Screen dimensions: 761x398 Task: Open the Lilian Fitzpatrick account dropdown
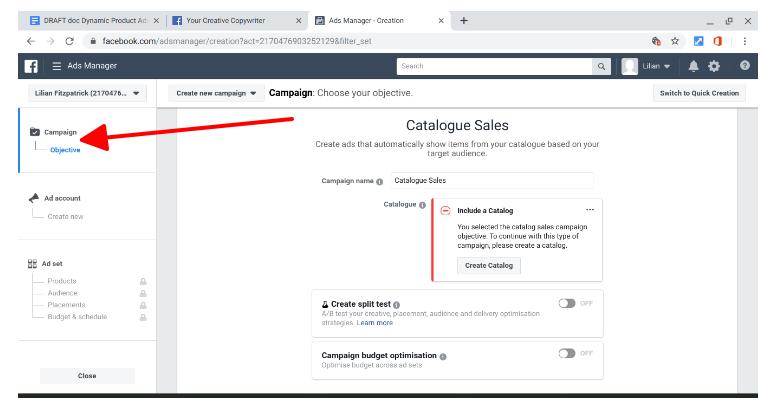tap(87, 93)
